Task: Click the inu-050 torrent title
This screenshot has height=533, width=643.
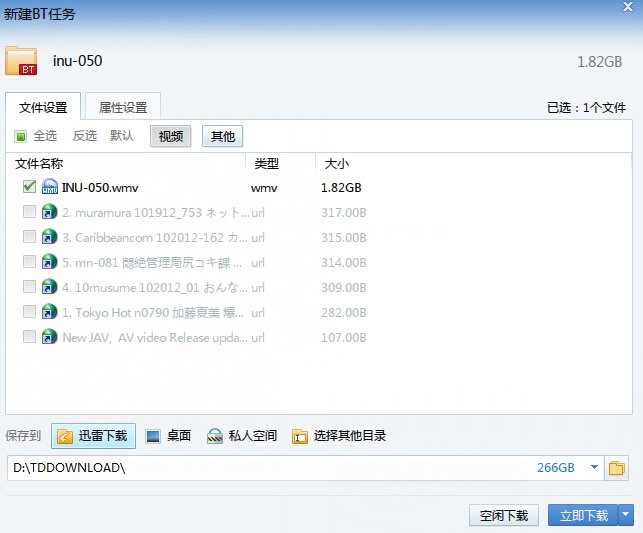Action: 78,61
